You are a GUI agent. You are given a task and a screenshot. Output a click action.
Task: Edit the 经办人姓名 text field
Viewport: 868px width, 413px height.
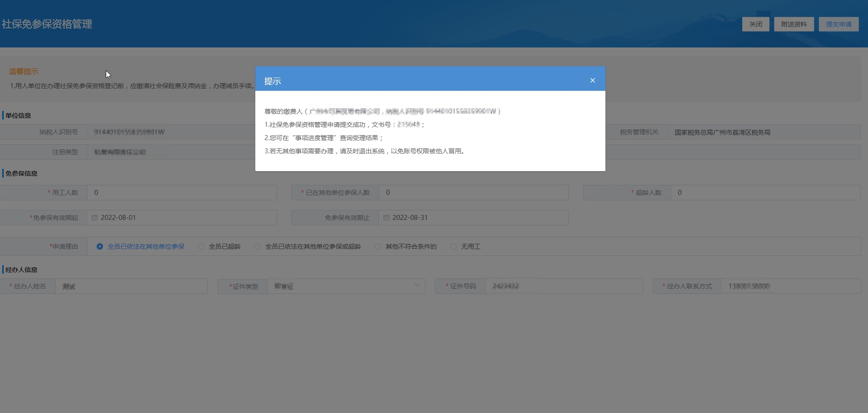tap(131, 286)
